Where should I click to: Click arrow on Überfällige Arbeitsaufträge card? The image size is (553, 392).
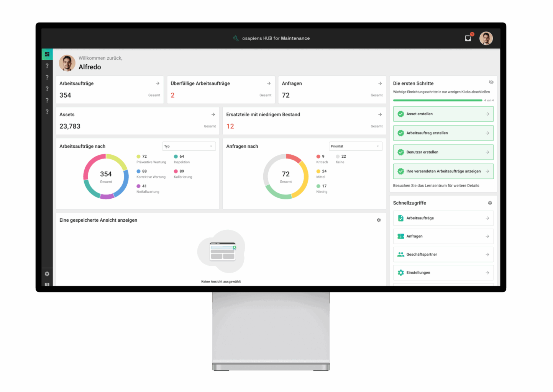(269, 83)
